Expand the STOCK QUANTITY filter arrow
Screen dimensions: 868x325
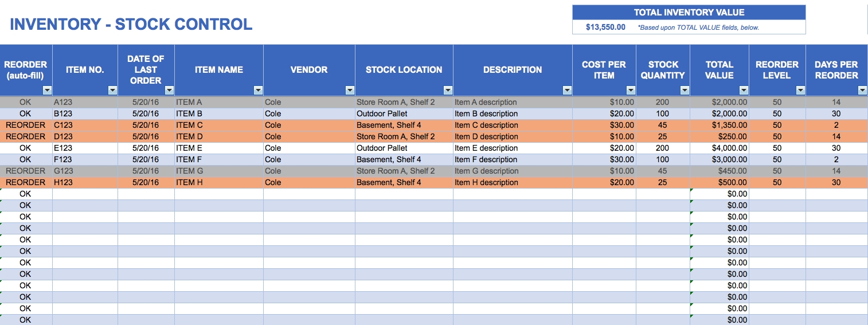click(685, 90)
